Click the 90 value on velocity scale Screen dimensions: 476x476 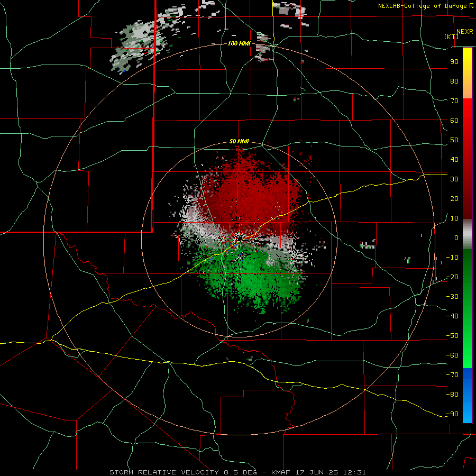(454, 62)
